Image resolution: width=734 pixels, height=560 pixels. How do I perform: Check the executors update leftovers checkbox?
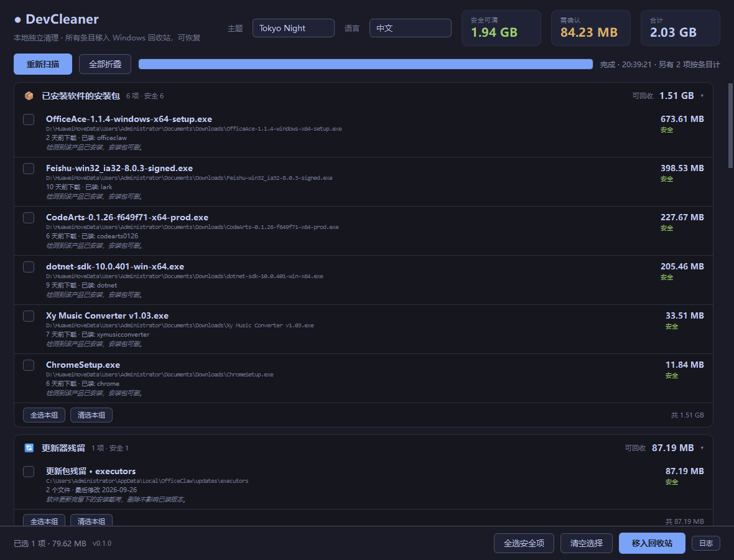click(29, 472)
